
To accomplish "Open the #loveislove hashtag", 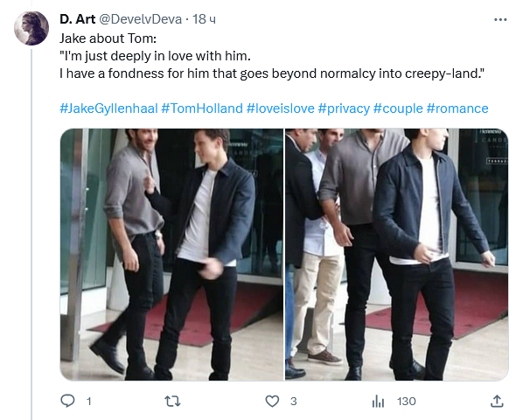I will point(280,108).
